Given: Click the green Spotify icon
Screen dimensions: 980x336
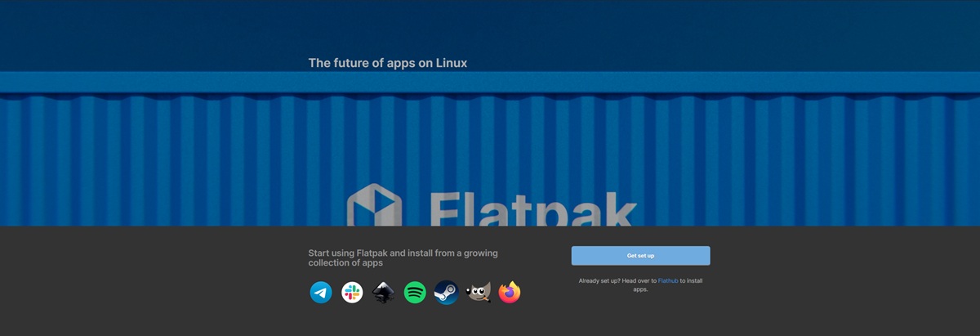Looking at the screenshot, I should click(x=415, y=293).
